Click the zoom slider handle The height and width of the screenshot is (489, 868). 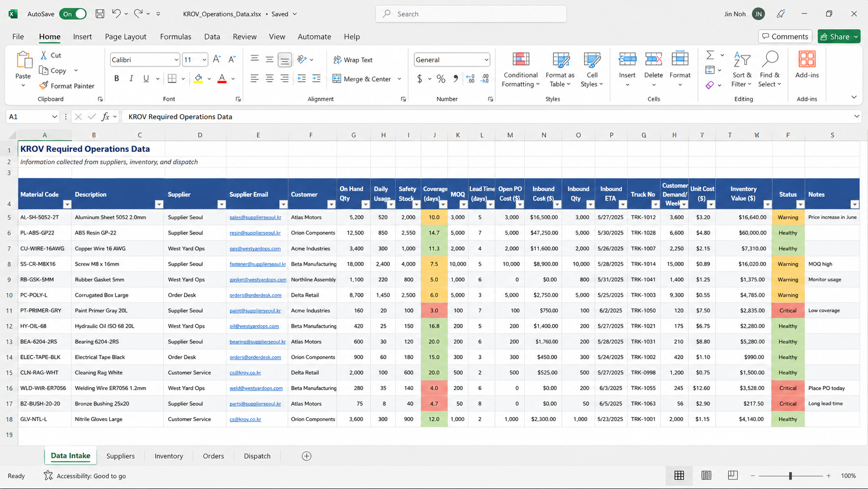[x=790, y=475]
